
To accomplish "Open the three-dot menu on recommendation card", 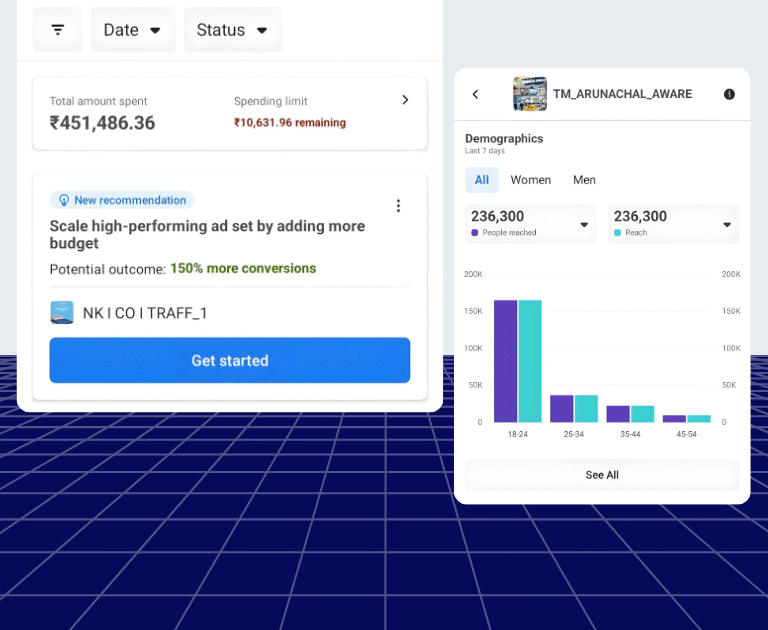I will 398,206.
